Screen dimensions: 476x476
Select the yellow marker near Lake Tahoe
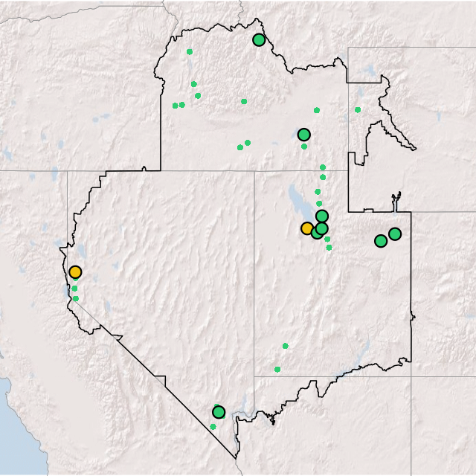pos(75,272)
